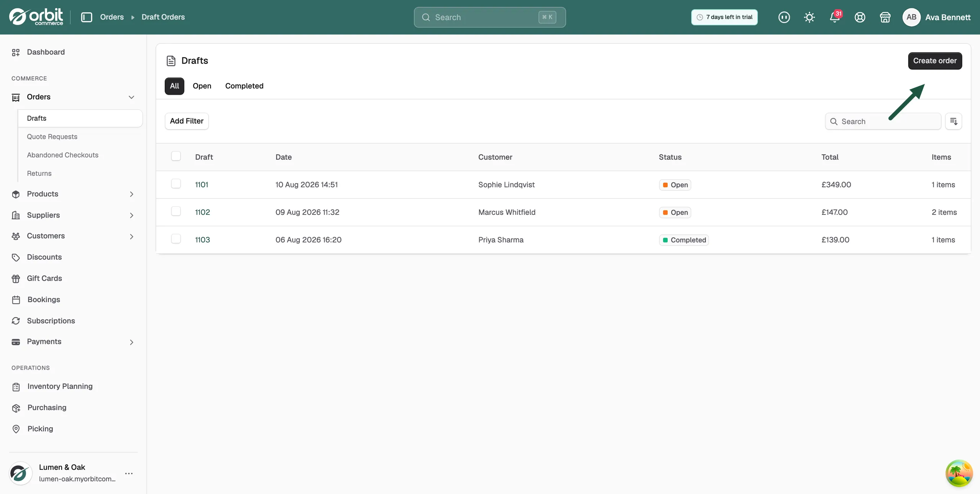Screen dimensions: 980x494
Task: Open the help lifebuoy icon
Action: click(860, 17)
